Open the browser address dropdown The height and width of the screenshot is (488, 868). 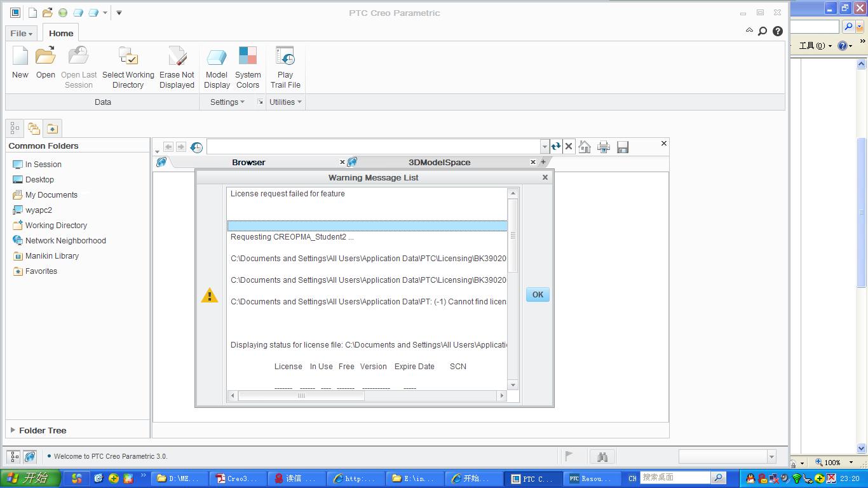[x=545, y=147]
